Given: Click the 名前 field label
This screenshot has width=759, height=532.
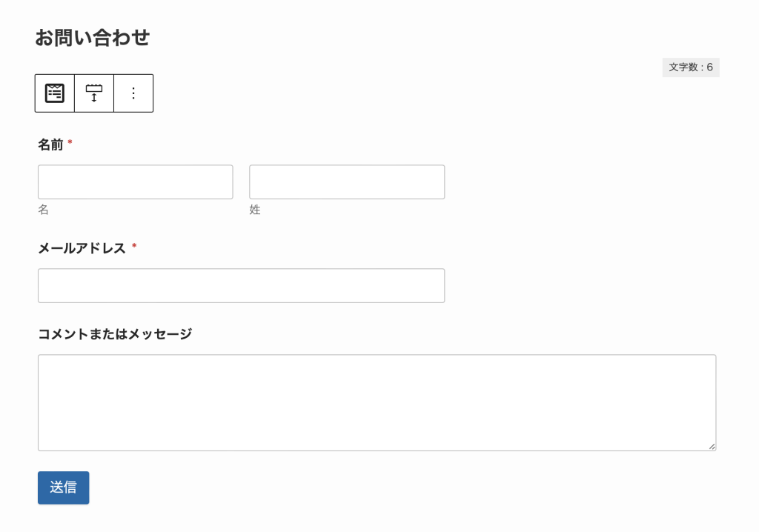Looking at the screenshot, I should pyautogui.click(x=50, y=144).
